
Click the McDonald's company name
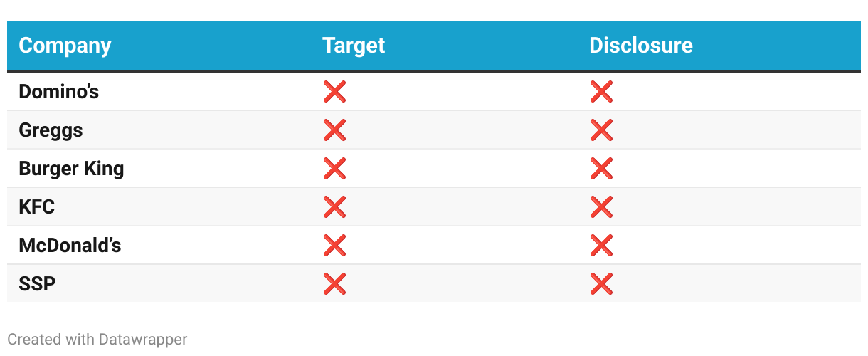tap(70, 246)
